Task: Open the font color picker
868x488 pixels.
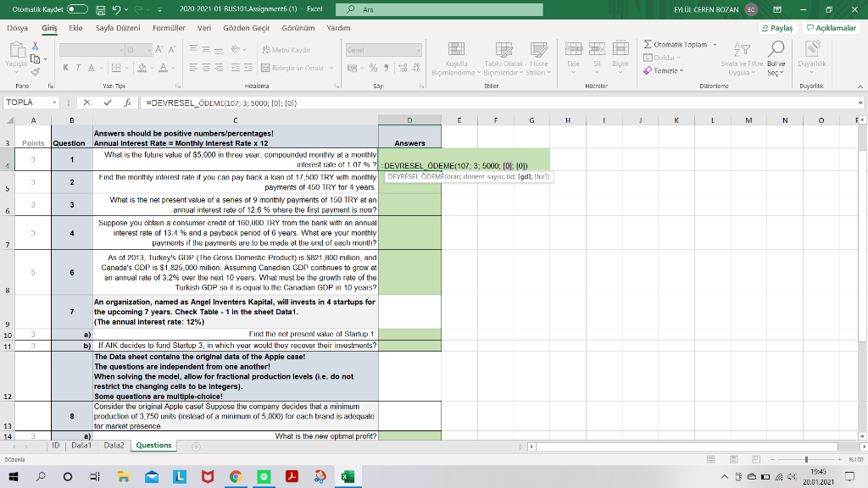Action: click(x=164, y=68)
